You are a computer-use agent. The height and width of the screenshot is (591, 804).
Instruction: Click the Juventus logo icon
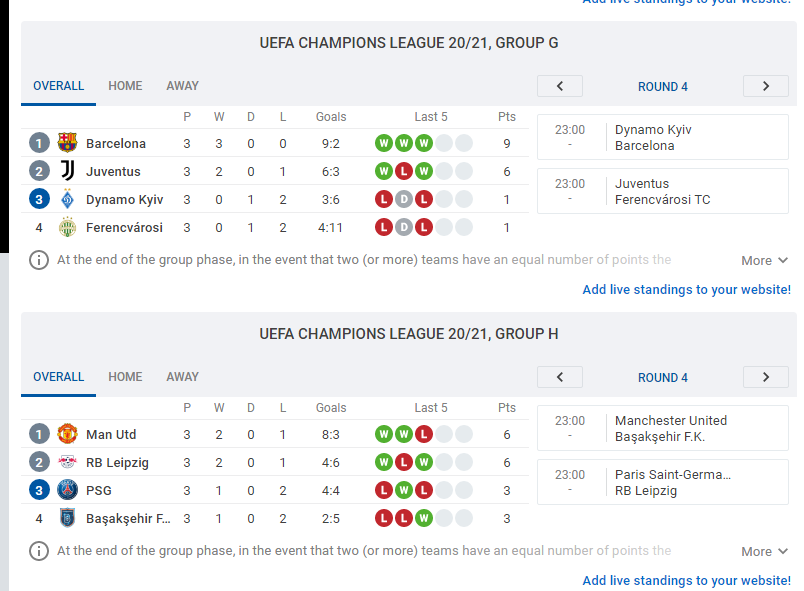[x=67, y=171]
